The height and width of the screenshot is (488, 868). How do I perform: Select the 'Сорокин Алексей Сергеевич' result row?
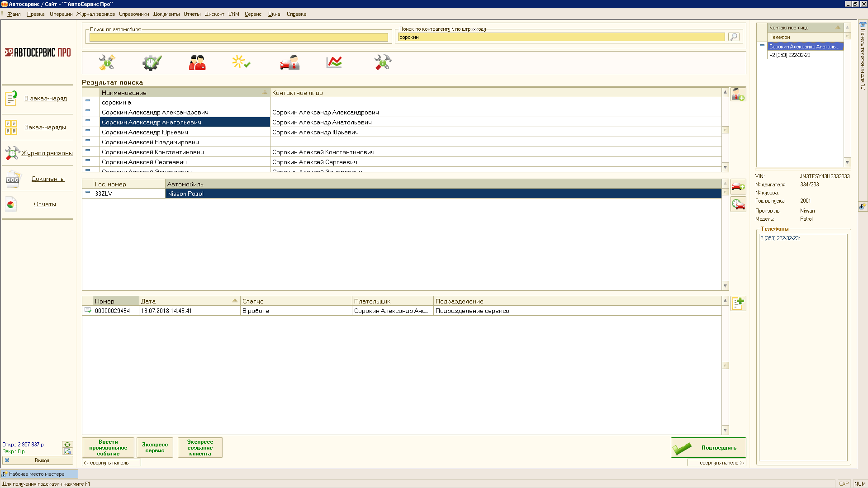point(185,162)
